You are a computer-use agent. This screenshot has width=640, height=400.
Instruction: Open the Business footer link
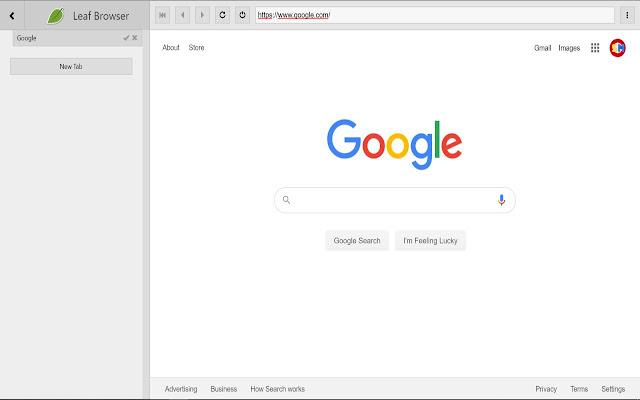pyautogui.click(x=224, y=389)
